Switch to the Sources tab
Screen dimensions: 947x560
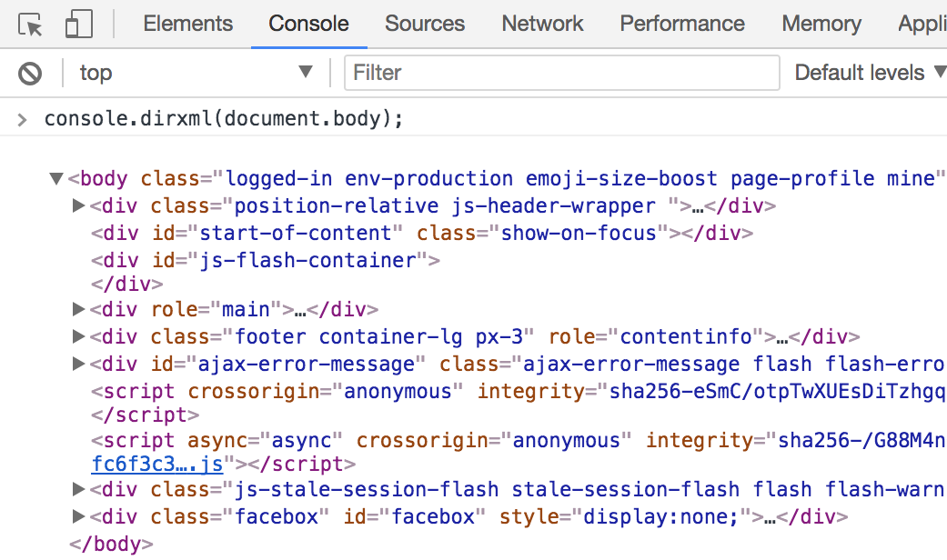coord(424,25)
